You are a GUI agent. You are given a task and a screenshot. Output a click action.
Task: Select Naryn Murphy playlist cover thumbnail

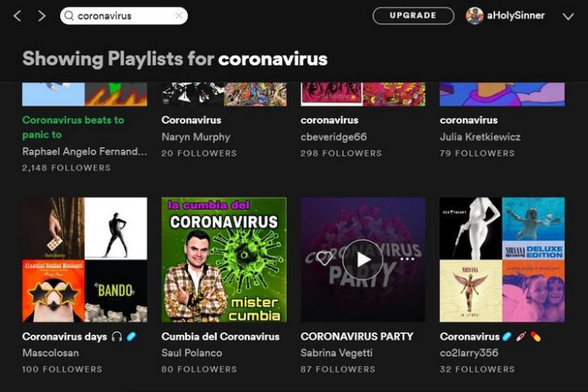(x=224, y=94)
